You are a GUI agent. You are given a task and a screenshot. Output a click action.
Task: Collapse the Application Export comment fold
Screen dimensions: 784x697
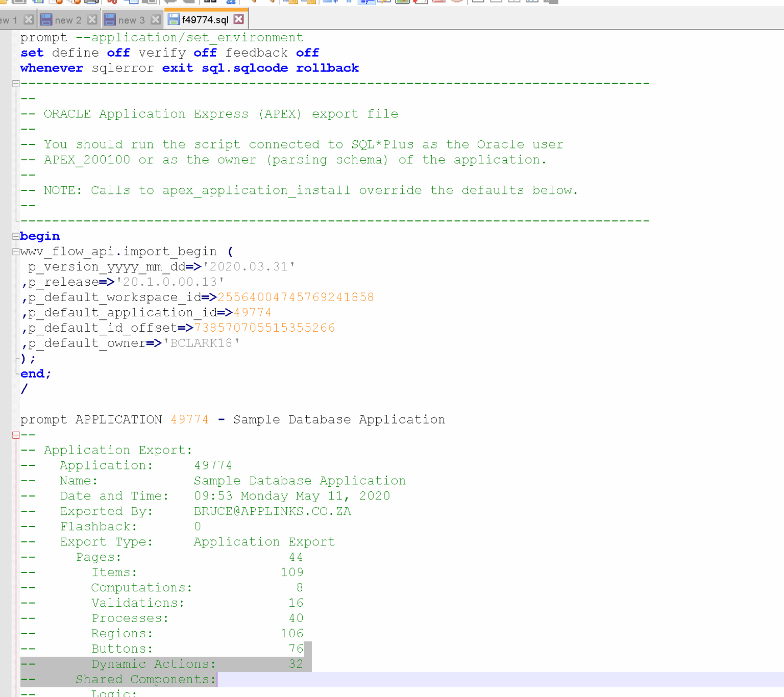[x=15, y=435]
